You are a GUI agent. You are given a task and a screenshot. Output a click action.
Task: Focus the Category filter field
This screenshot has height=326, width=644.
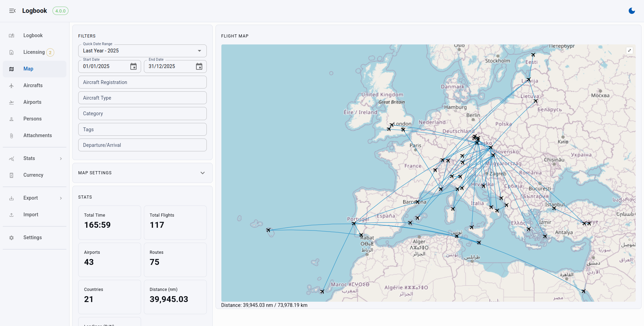click(x=142, y=114)
